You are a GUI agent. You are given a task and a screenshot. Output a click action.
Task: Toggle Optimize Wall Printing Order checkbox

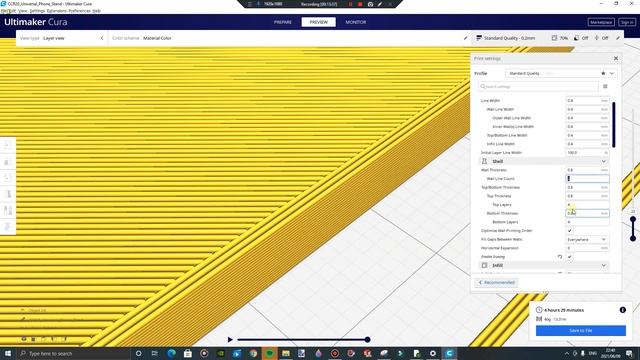coord(569,231)
